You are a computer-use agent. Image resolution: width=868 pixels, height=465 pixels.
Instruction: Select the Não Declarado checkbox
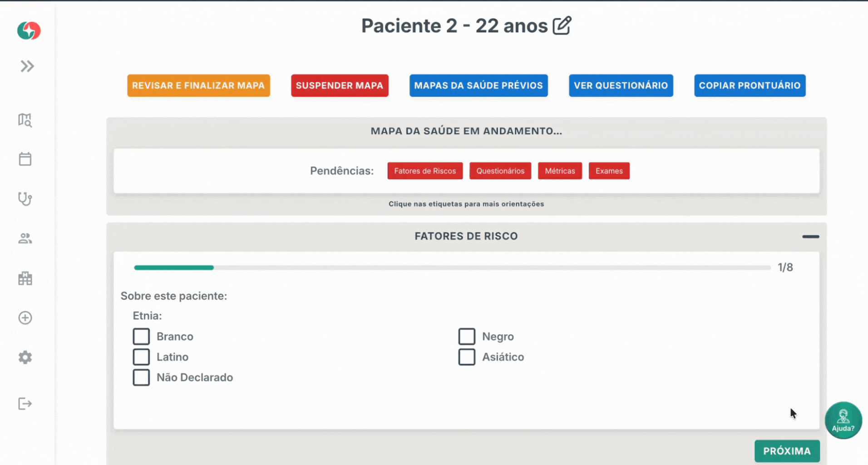click(x=141, y=377)
